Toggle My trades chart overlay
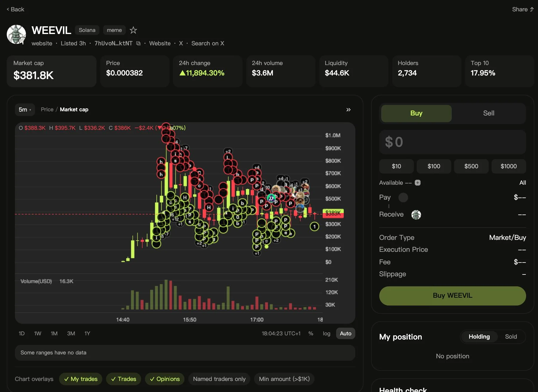This screenshot has height=392, width=538. (81, 379)
